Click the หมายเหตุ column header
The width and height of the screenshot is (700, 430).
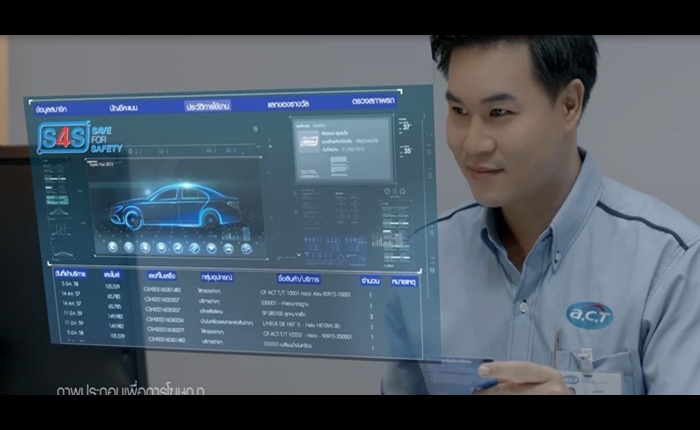point(404,282)
